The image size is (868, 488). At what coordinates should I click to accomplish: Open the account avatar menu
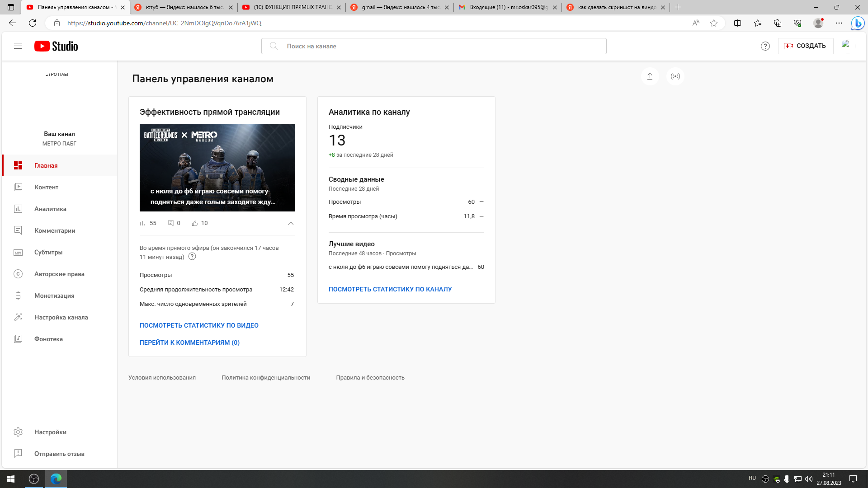[x=848, y=46]
